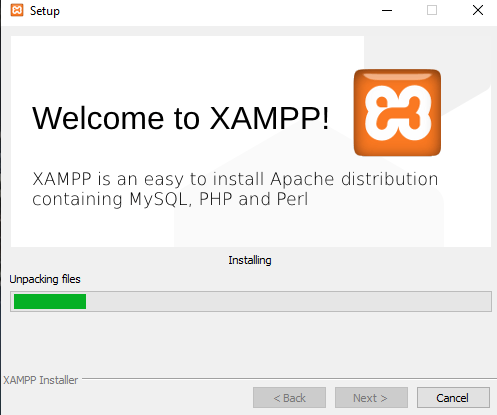Click the 'XAMPP Installer' footer label
Screen dimensions: 497x415
point(40,380)
